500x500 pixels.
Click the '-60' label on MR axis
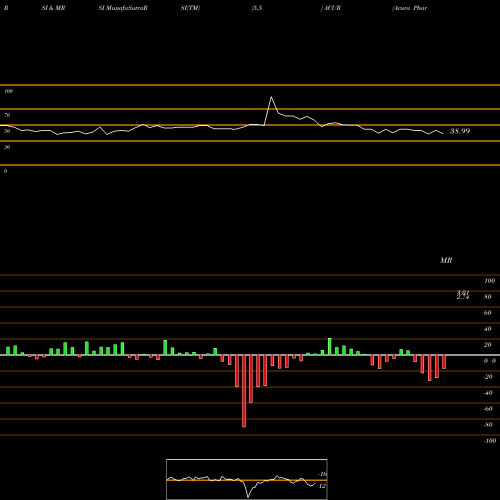(x=488, y=409)
